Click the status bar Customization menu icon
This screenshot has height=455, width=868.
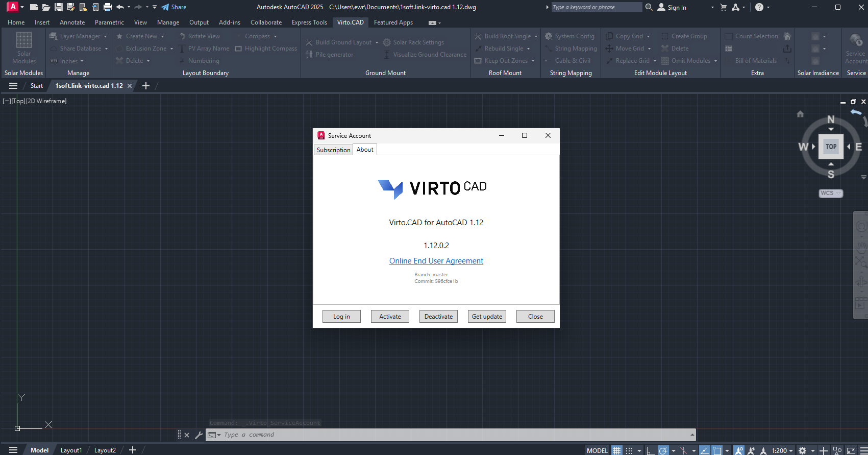(863, 450)
